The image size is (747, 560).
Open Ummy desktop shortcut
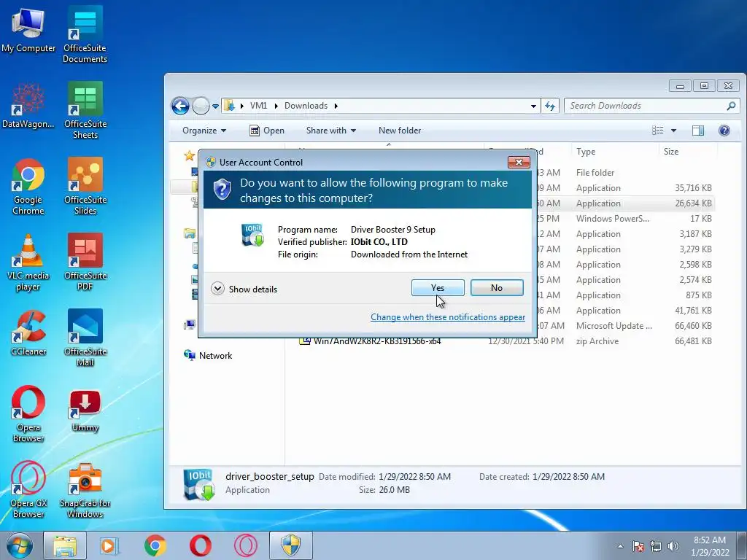85,411
